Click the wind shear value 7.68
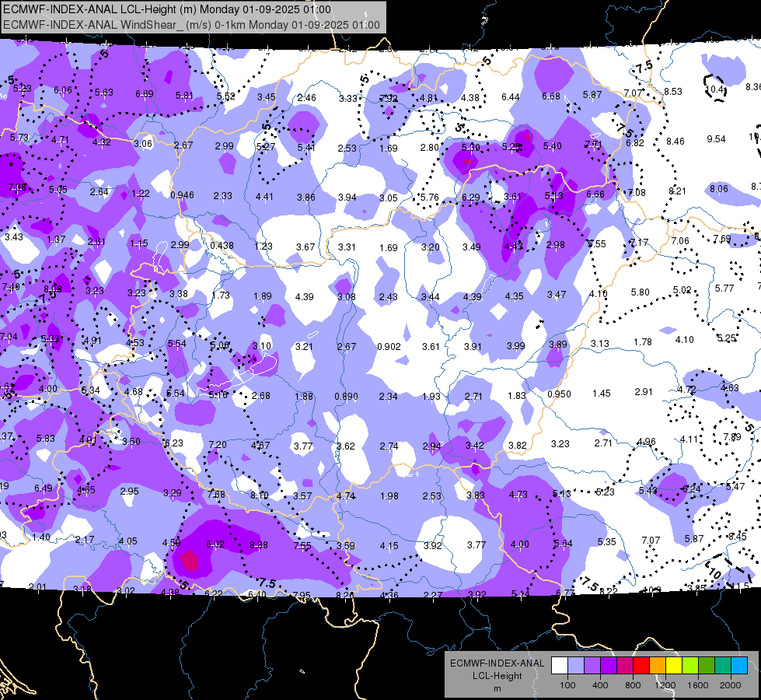Screen dimensions: 761x700 pos(216,494)
